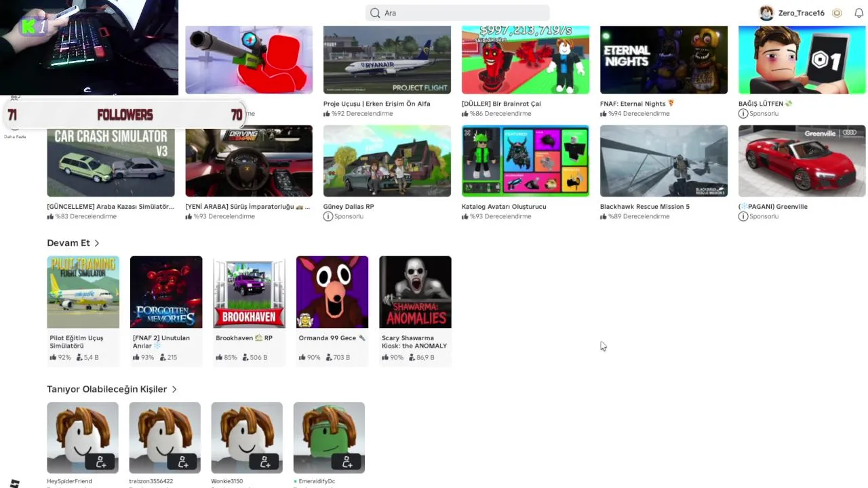Open Zero_Trace16 username link
This screenshot has height=488, width=868.
(x=802, y=13)
